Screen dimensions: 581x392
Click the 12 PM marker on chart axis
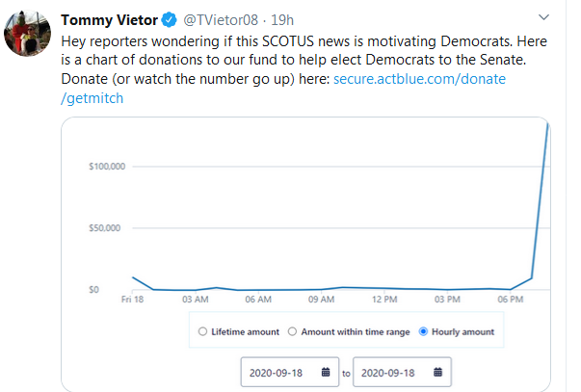(x=384, y=300)
